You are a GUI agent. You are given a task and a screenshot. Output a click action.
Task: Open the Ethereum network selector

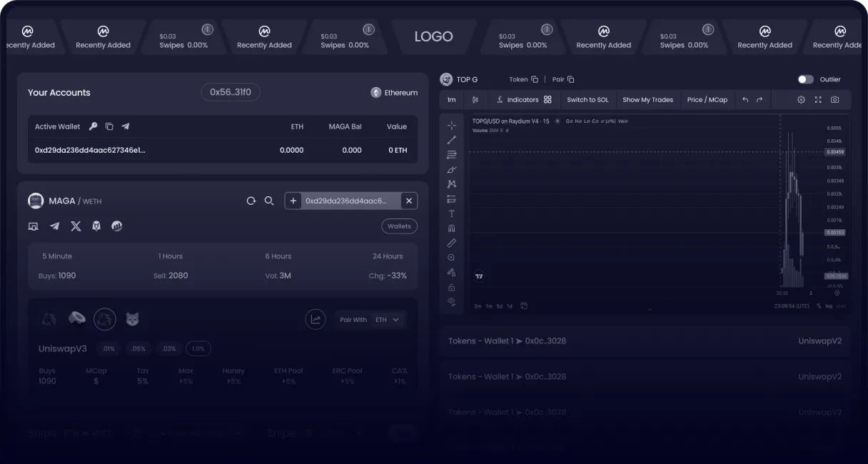(394, 93)
